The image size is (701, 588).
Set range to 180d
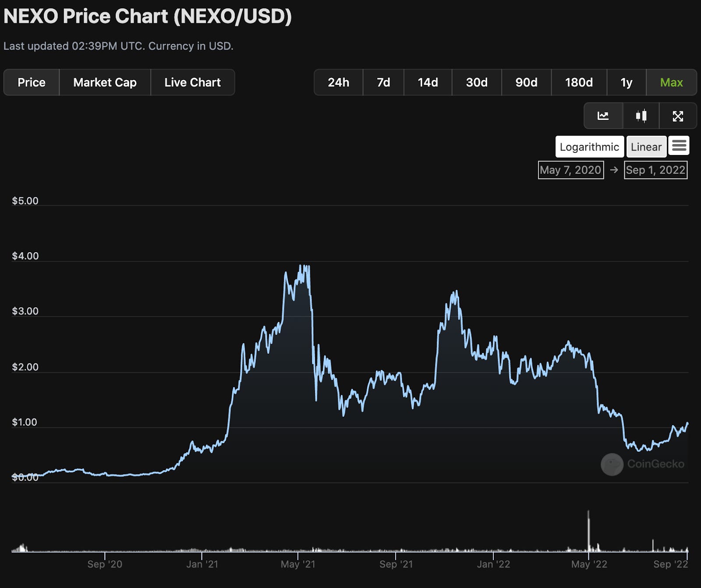coord(579,82)
